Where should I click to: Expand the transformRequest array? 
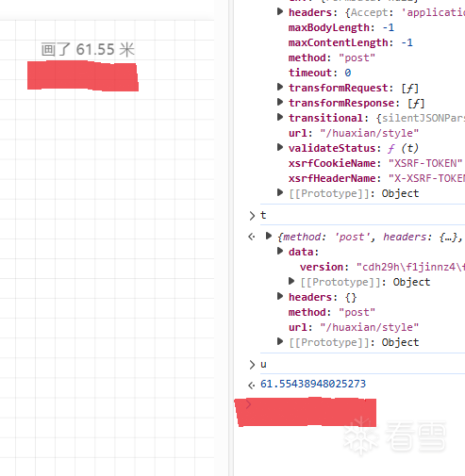(280, 87)
